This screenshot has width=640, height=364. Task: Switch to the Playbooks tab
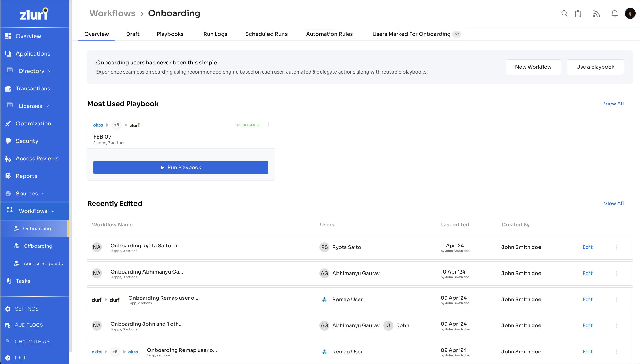170,34
